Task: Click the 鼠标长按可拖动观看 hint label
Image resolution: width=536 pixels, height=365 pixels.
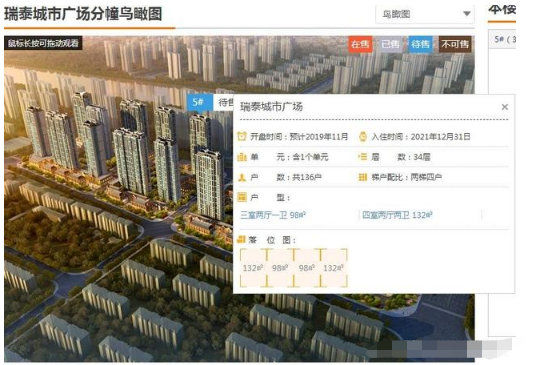Action: coord(43,43)
